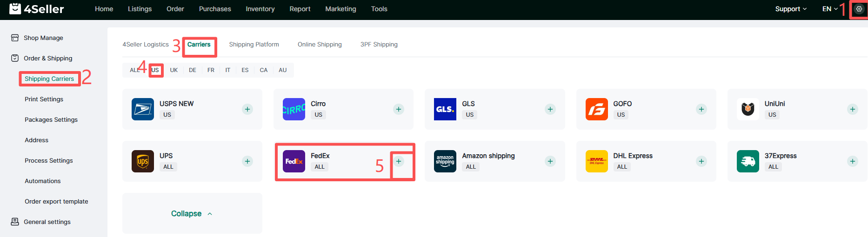Open the Inventory menu
The width and height of the screenshot is (868, 237).
point(260,9)
